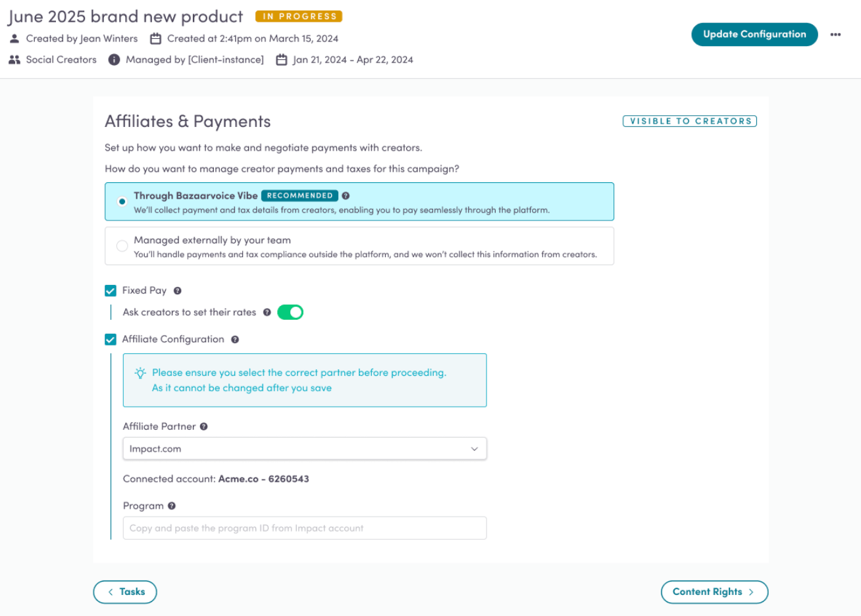Click help icon next to Affiliate Configuration
Image resolution: width=861 pixels, height=616 pixels.
[235, 340]
